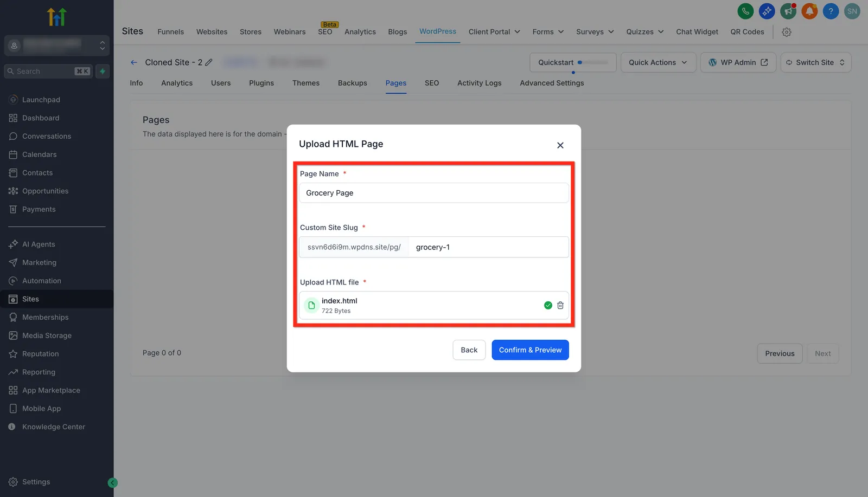Switch to the Funnels tab
The image size is (868, 497).
[x=170, y=32]
